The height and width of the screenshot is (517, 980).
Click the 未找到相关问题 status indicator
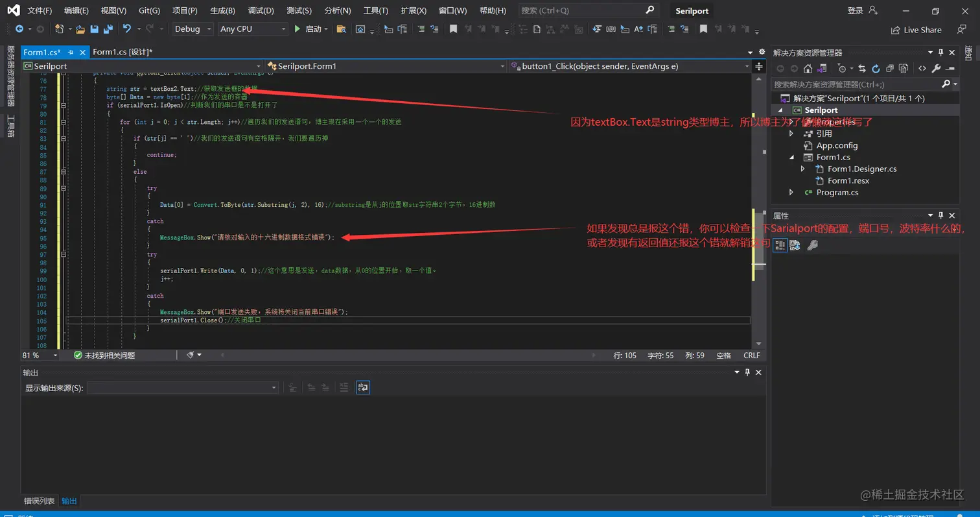pos(104,355)
